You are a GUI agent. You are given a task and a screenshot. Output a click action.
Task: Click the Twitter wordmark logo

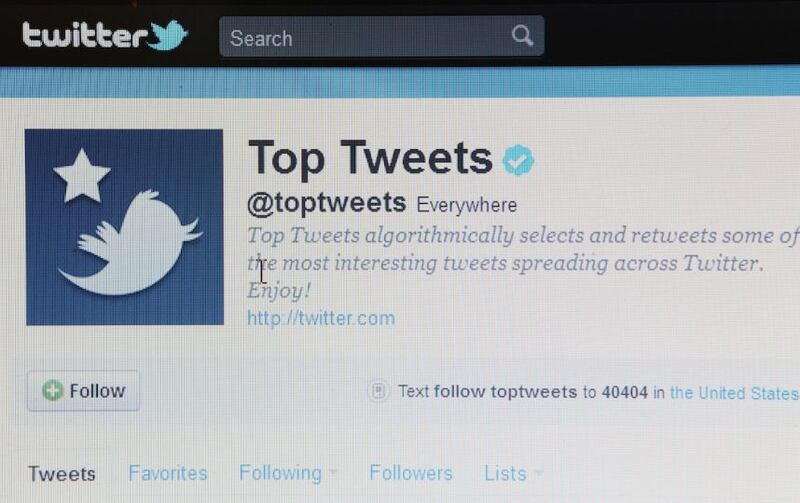click(x=85, y=36)
